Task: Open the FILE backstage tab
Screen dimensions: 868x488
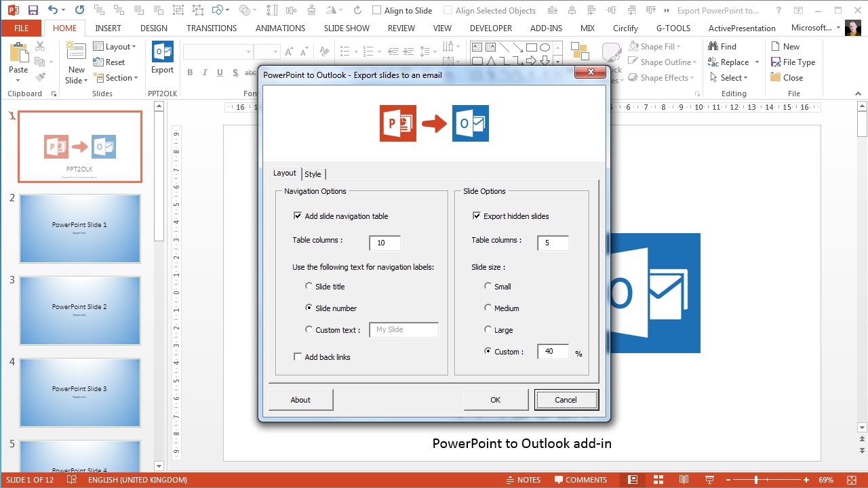Action: pyautogui.click(x=21, y=28)
